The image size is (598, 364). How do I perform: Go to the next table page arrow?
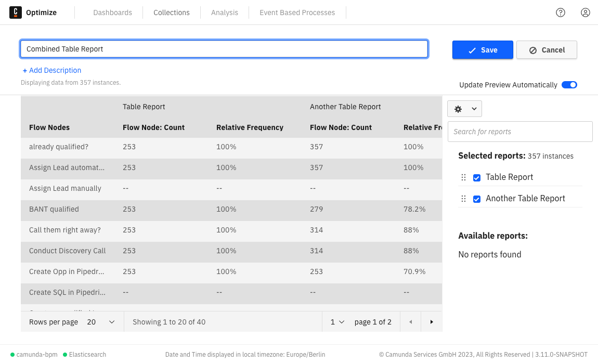point(432,322)
